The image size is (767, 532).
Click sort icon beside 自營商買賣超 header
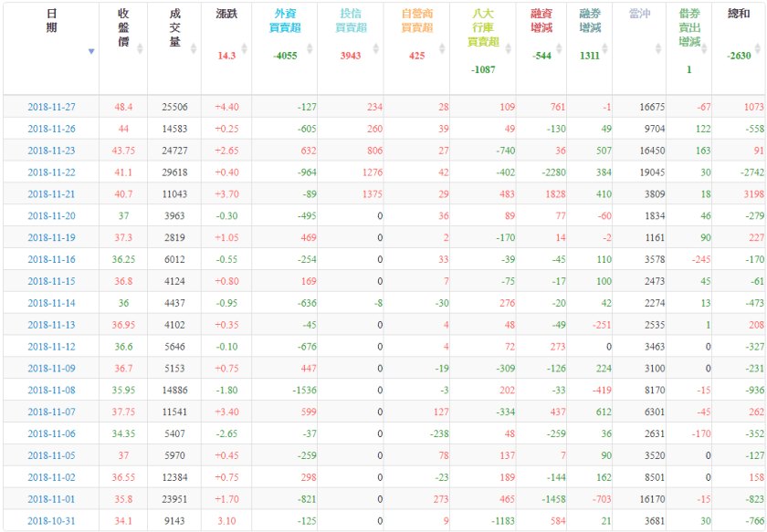coord(441,48)
